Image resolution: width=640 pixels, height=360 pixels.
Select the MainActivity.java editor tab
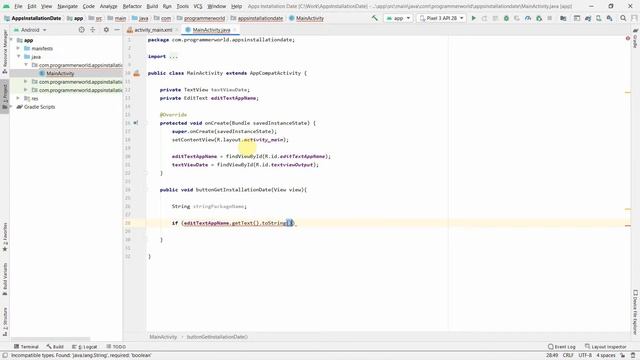click(x=211, y=30)
